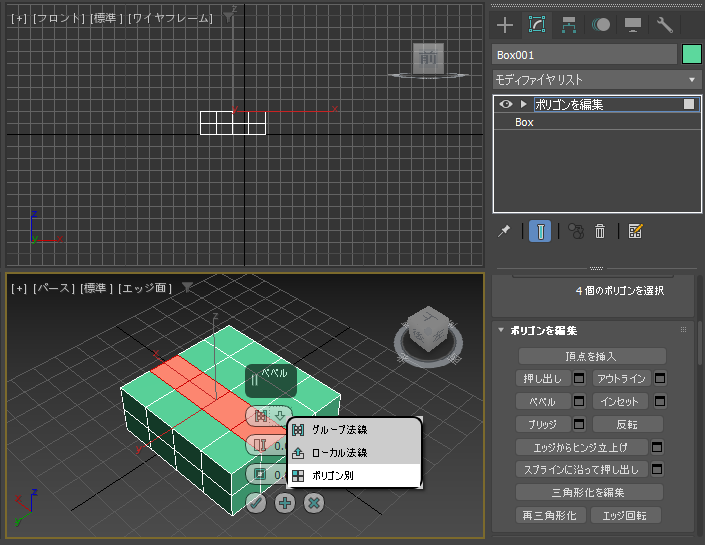
Task: Click 頂点を挿入 button
Action: 592,356
